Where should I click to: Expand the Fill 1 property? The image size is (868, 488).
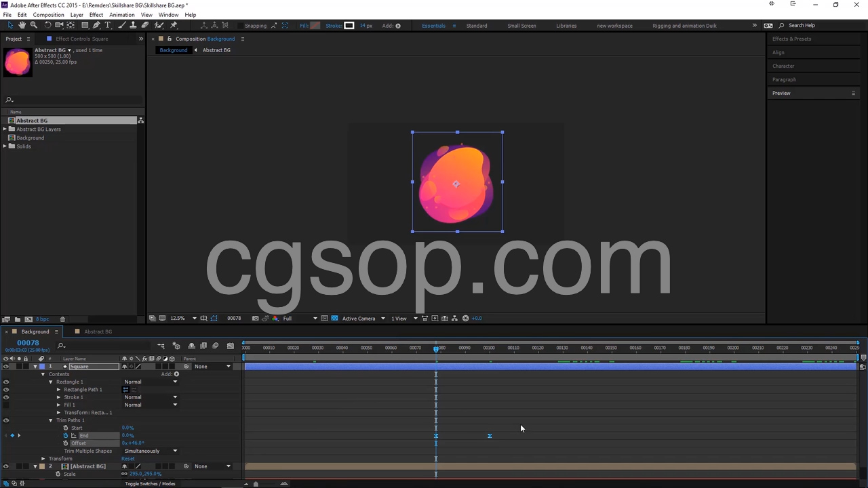58,405
